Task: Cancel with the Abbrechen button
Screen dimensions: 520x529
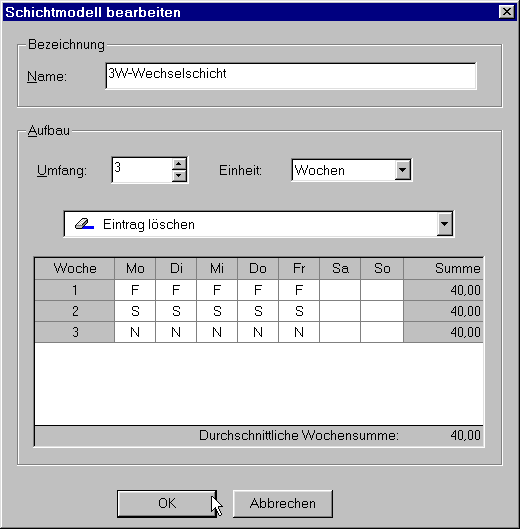Action: (283, 503)
